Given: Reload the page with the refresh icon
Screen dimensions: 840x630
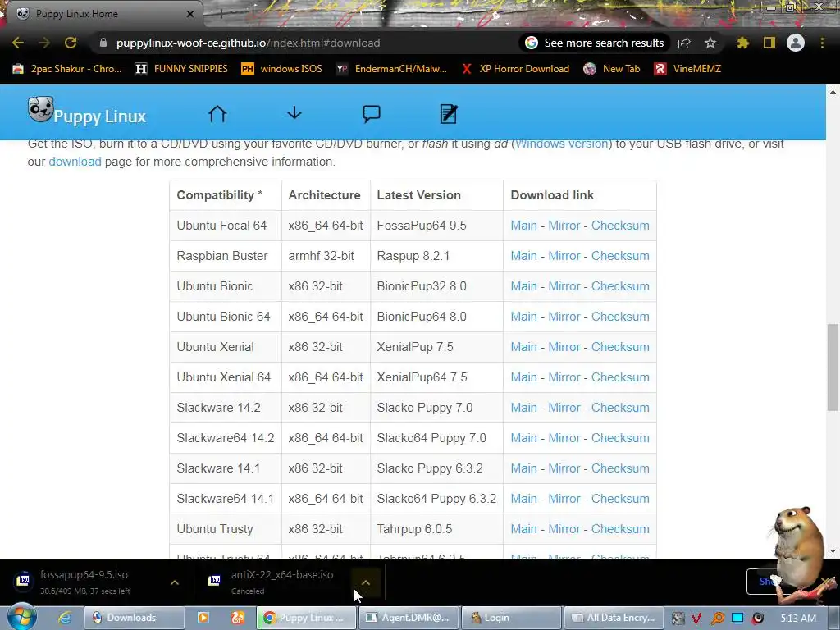Looking at the screenshot, I should pyautogui.click(x=71, y=43).
